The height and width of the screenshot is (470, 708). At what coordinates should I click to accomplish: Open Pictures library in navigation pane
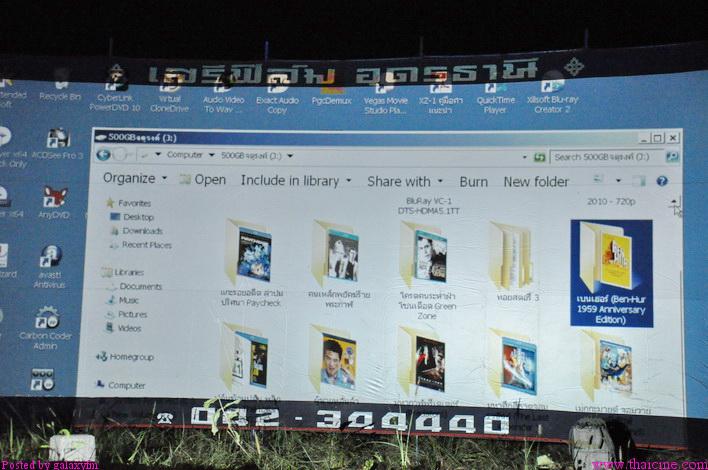[x=127, y=314]
